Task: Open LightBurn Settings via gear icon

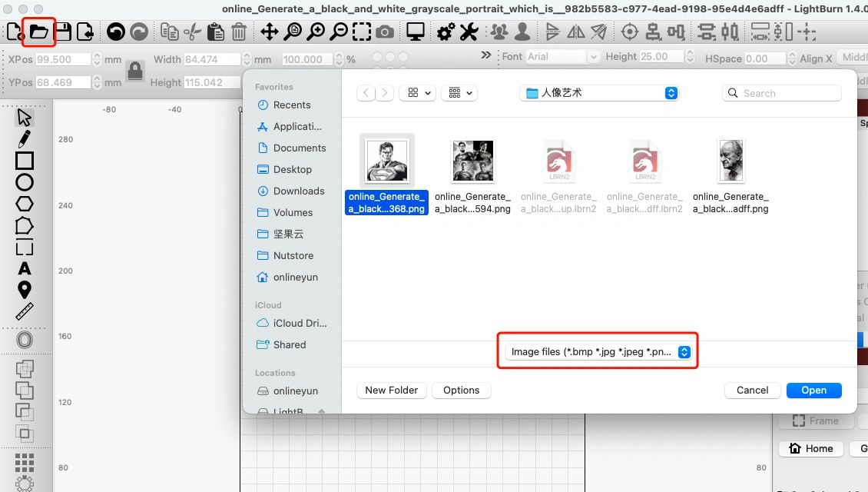Action: [x=445, y=32]
